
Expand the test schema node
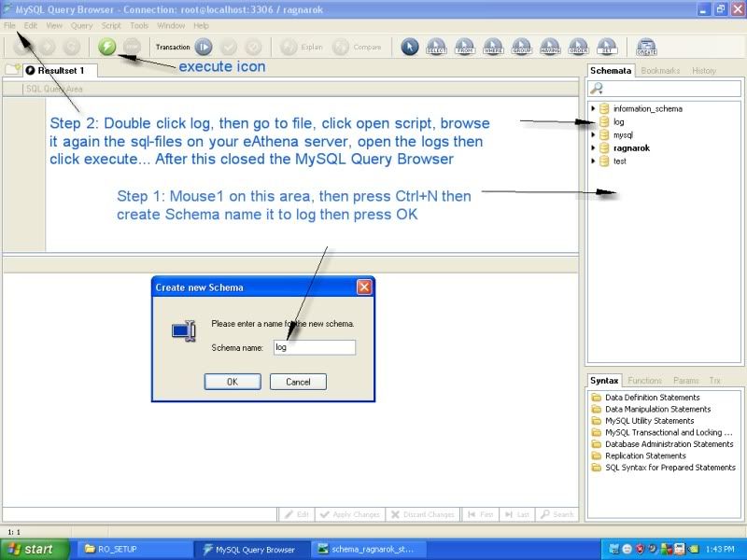coord(593,161)
